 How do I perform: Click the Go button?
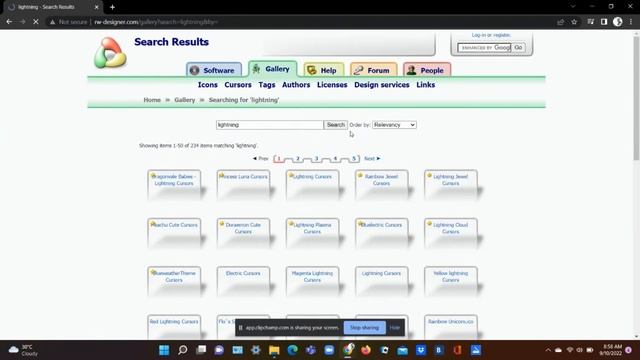(x=518, y=48)
